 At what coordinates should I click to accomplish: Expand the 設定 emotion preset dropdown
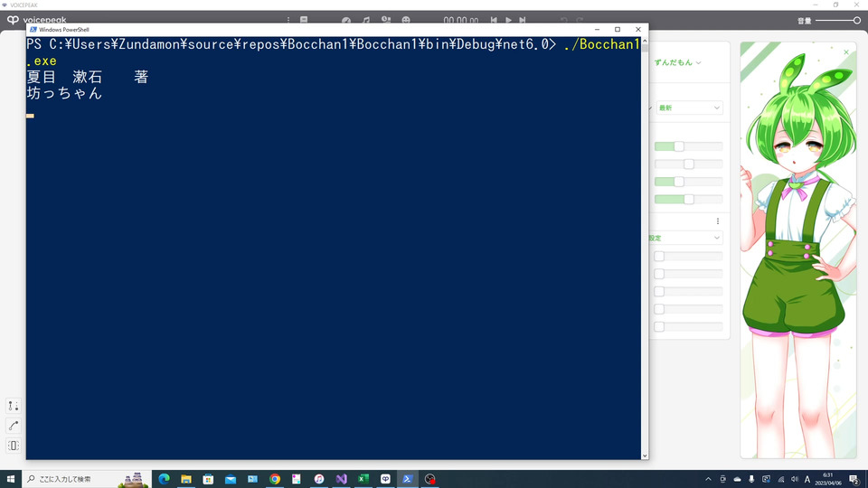tap(685, 238)
